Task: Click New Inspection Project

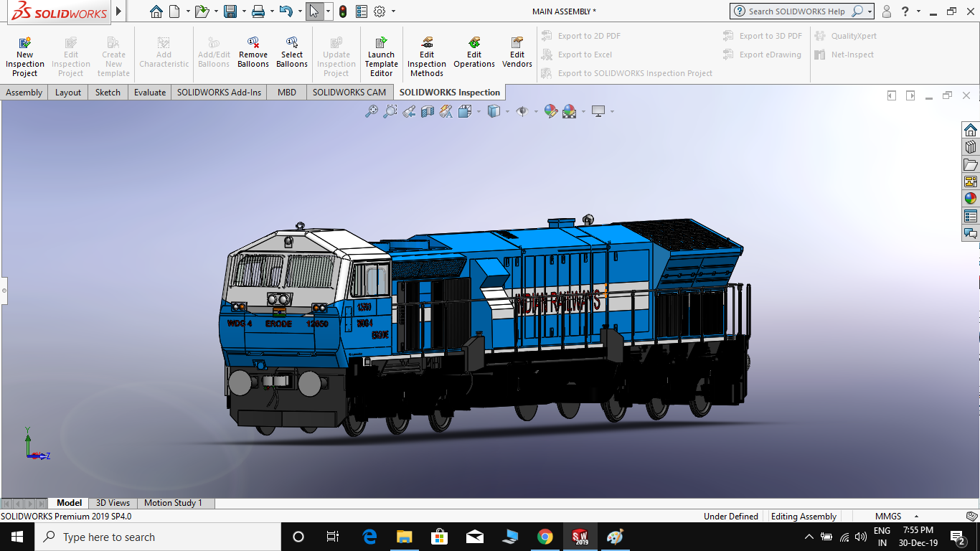Action: click(x=25, y=57)
